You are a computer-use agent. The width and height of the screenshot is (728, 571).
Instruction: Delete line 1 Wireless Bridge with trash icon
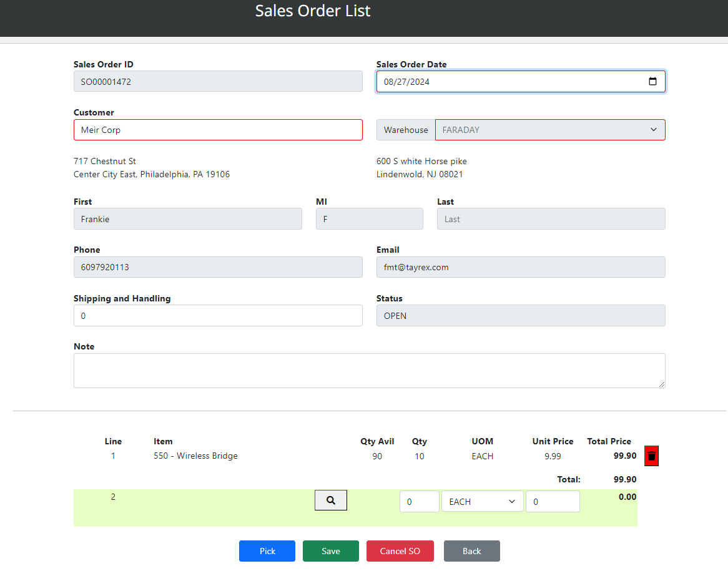point(651,456)
